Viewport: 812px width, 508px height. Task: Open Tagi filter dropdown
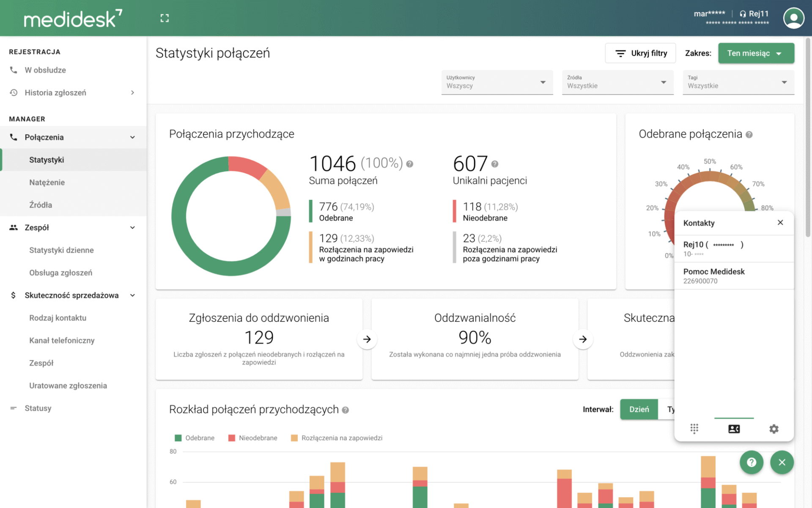(738, 82)
